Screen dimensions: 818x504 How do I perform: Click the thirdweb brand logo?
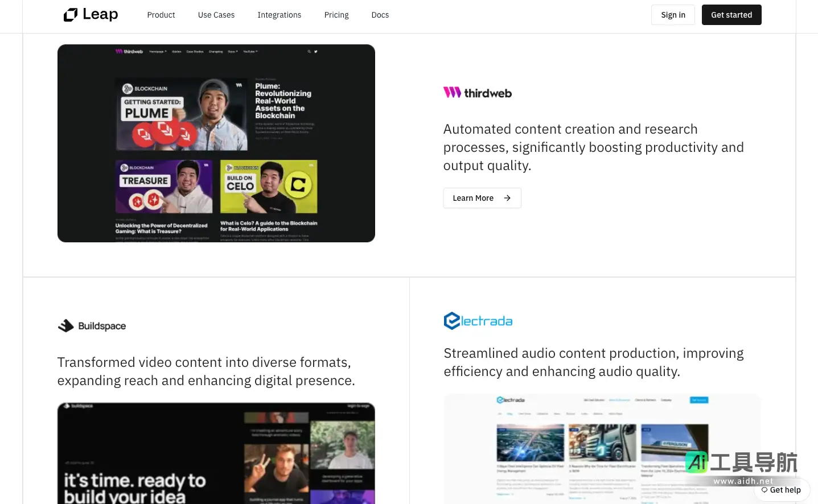477,93
